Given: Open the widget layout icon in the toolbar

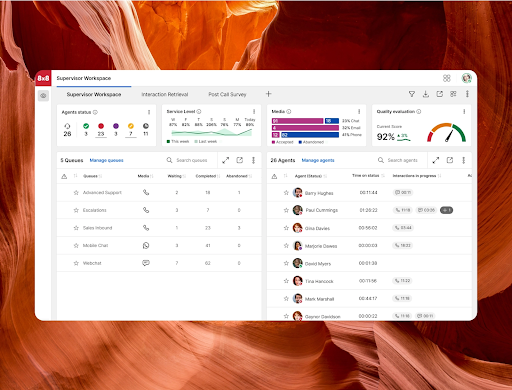Looking at the screenshot, I should pos(453,94).
